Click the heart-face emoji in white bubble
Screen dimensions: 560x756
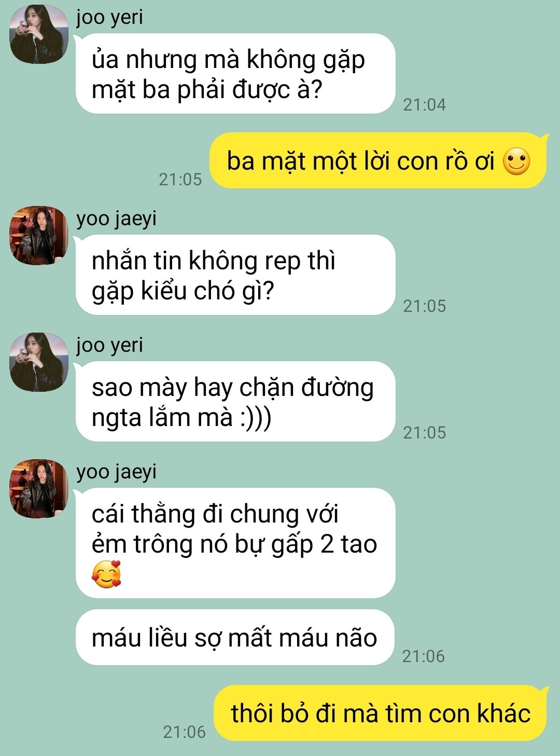coord(106,574)
